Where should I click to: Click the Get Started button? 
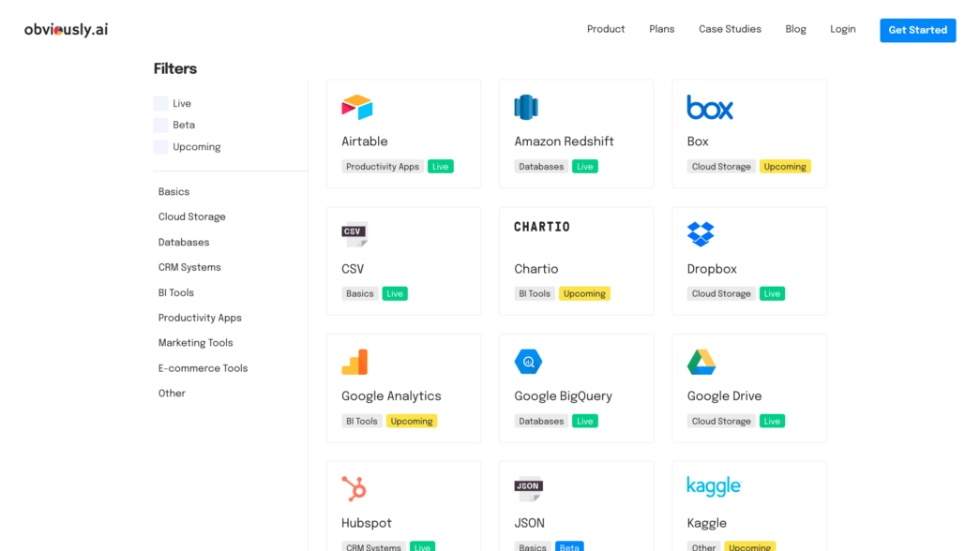point(917,30)
